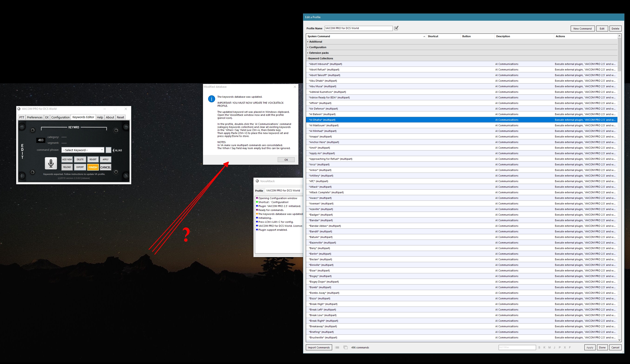Click the ADD NEW button

pos(67,160)
